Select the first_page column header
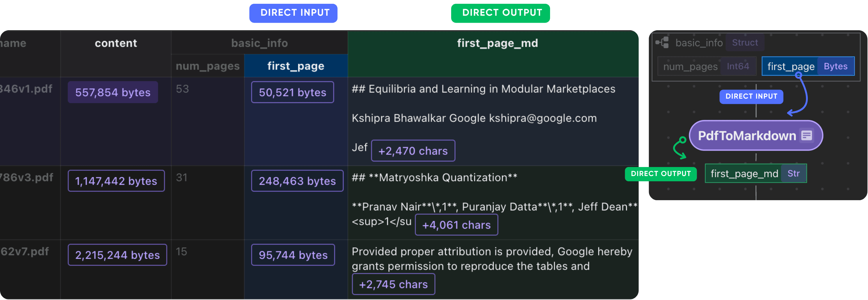The image size is (868, 300). click(x=296, y=66)
